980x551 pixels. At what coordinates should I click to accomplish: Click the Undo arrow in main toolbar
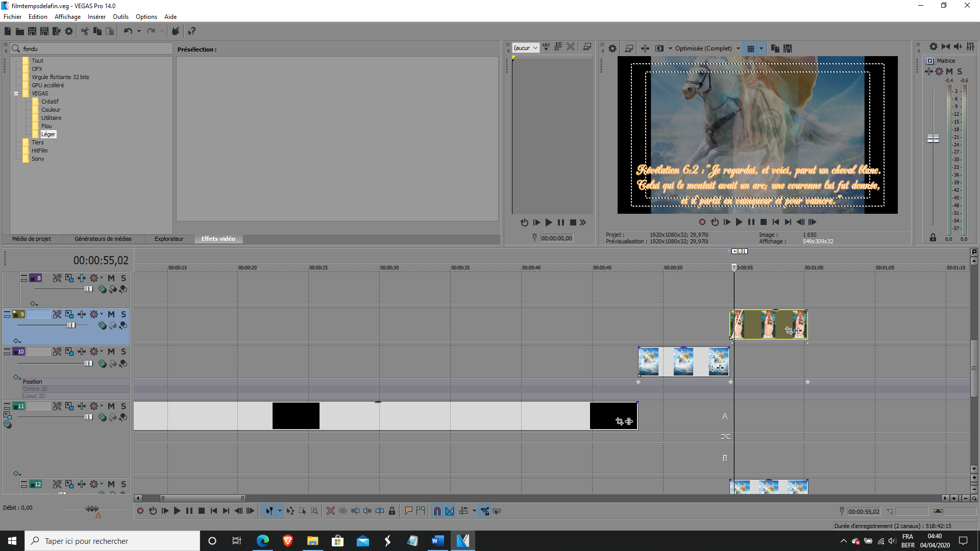(x=128, y=32)
